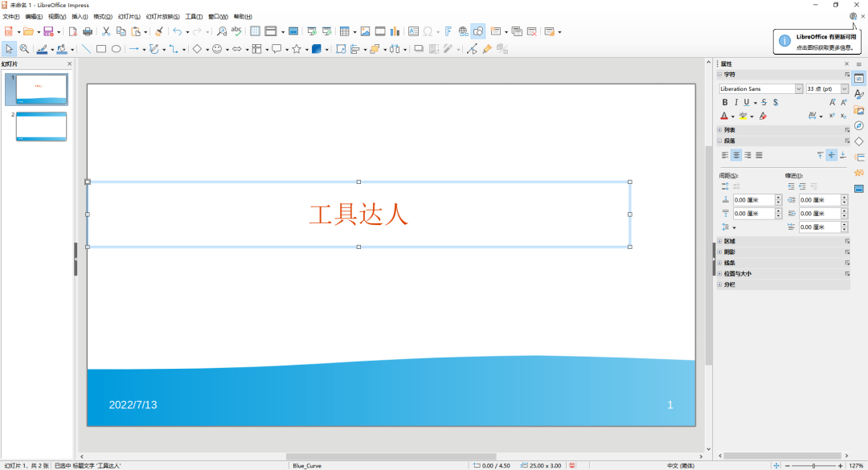Open the font size dropdown
The width and height of the screenshot is (868, 470).
(844, 88)
